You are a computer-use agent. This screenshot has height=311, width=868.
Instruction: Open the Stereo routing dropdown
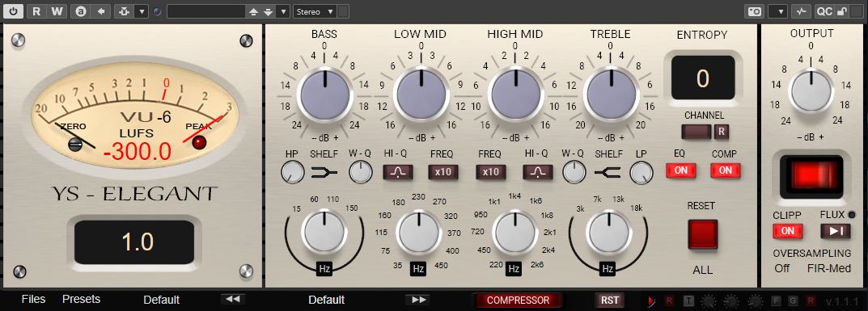pos(315,11)
